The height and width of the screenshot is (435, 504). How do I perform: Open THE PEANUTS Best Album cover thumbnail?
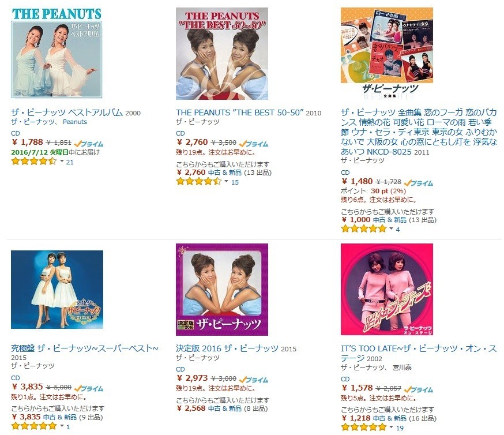[x=57, y=53]
